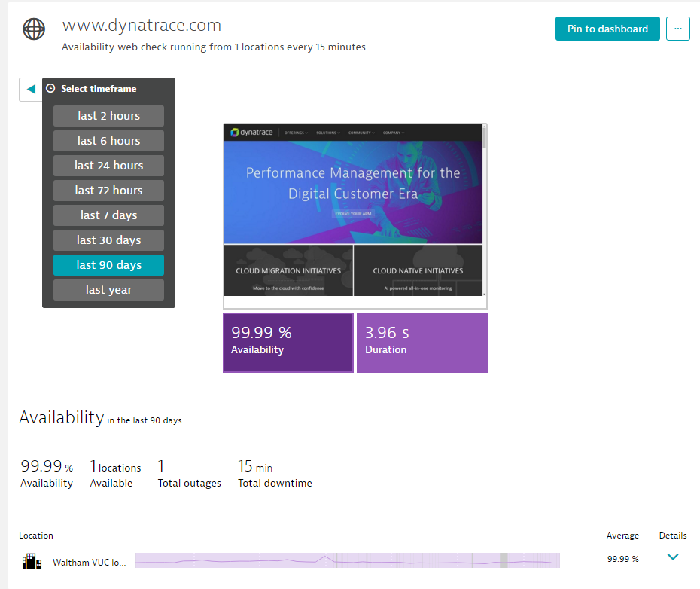This screenshot has width=700, height=589.
Task: Click the Average column header
Action: point(622,536)
